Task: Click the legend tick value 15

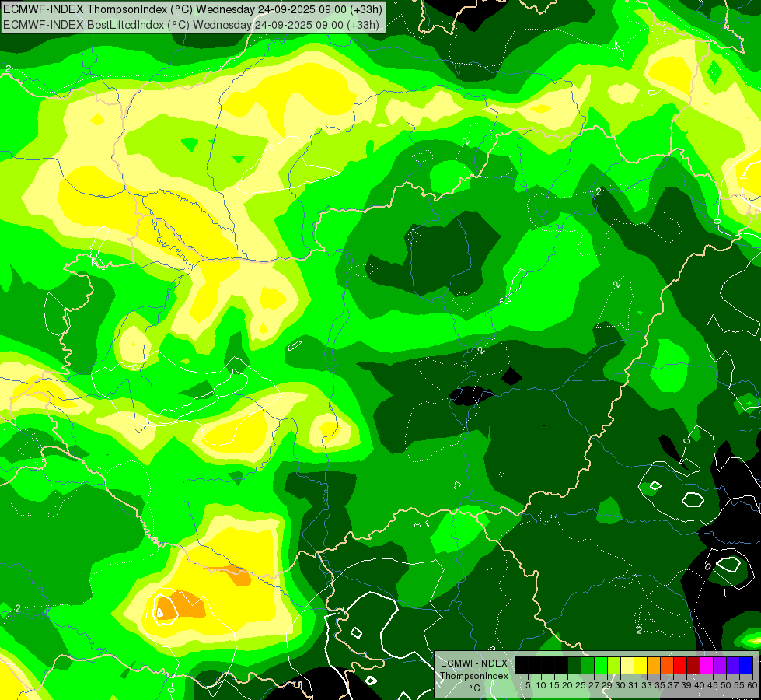Action: [x=554, y=685]
